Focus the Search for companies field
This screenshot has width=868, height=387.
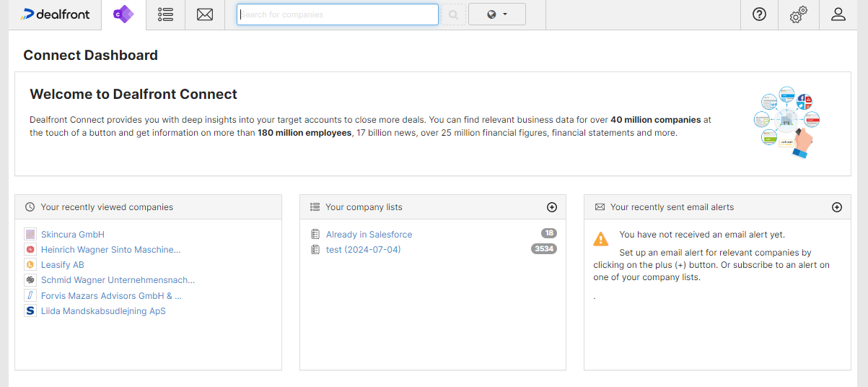pos(338,14)
